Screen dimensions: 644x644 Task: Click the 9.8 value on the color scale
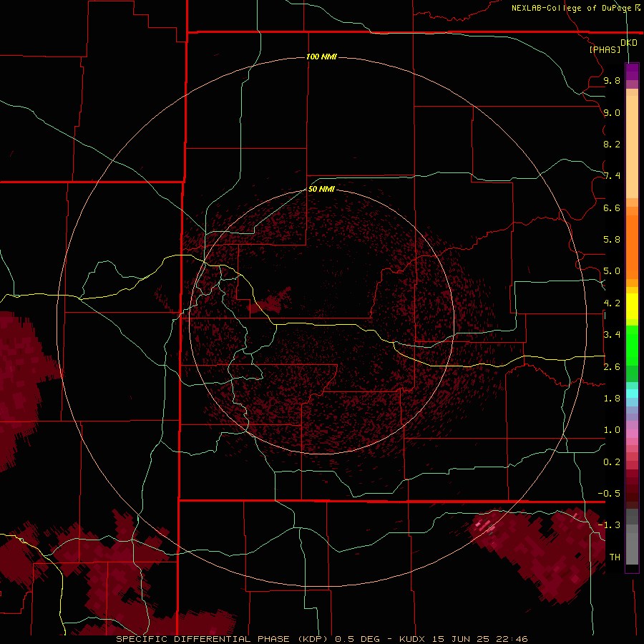(x=612, y=80)
